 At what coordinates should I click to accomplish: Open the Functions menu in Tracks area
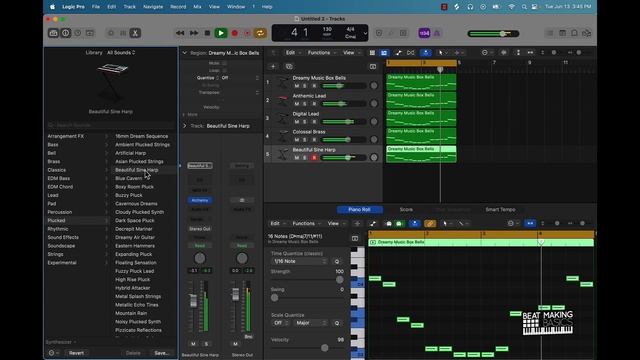(x=321, y=53)
